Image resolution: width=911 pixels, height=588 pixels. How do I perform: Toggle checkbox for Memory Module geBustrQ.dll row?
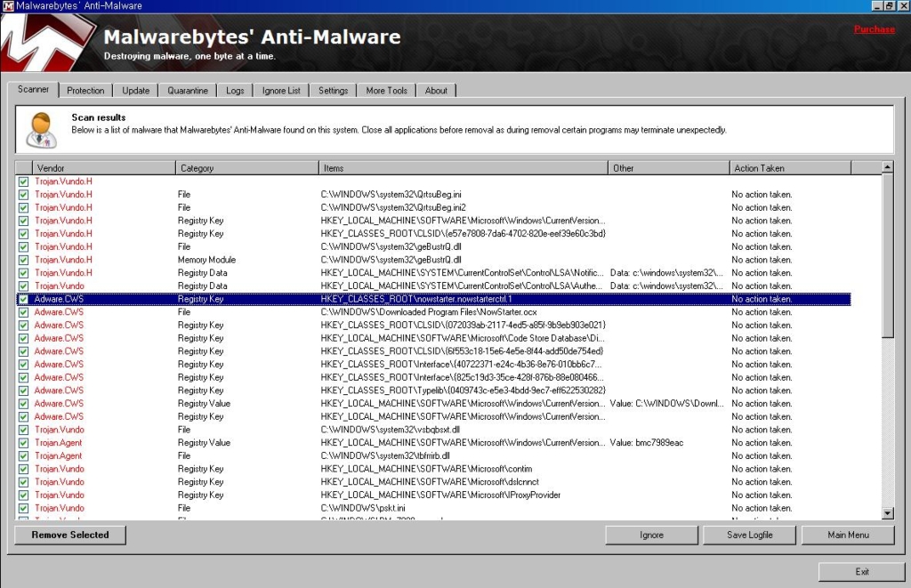coord(23,260)
